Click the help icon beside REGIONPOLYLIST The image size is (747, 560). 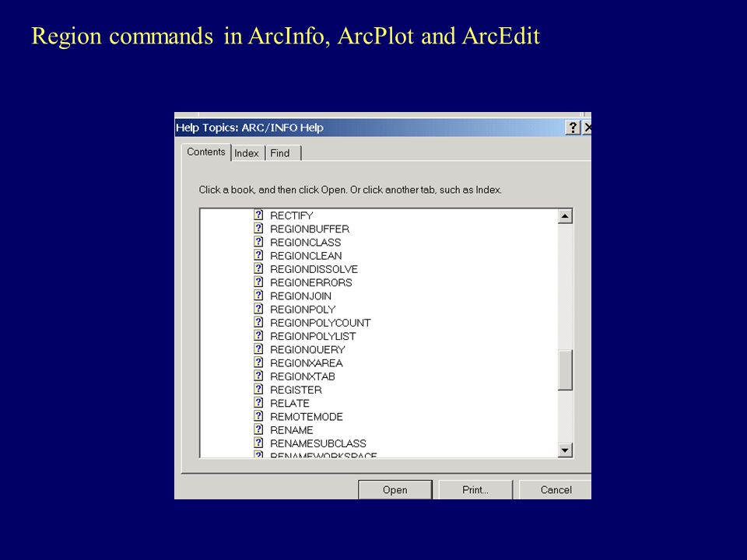(x=258, y=336)
